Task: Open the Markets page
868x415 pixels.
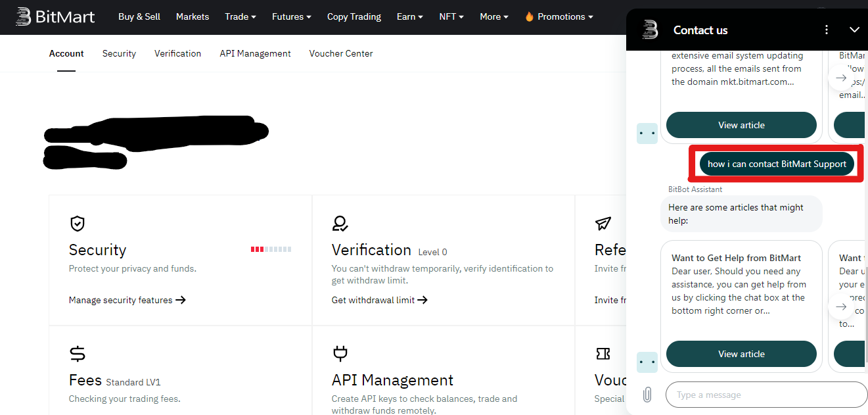Action: (193, 16)
